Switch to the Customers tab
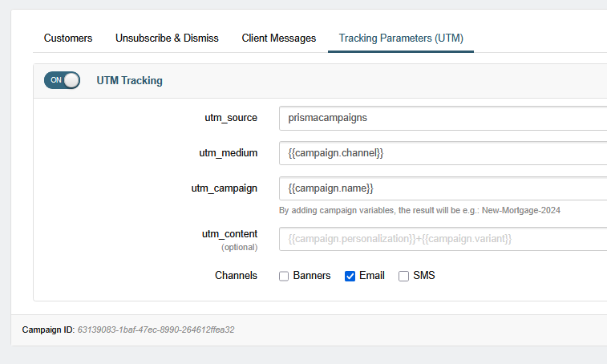The image size is (607, 364). 67,38
